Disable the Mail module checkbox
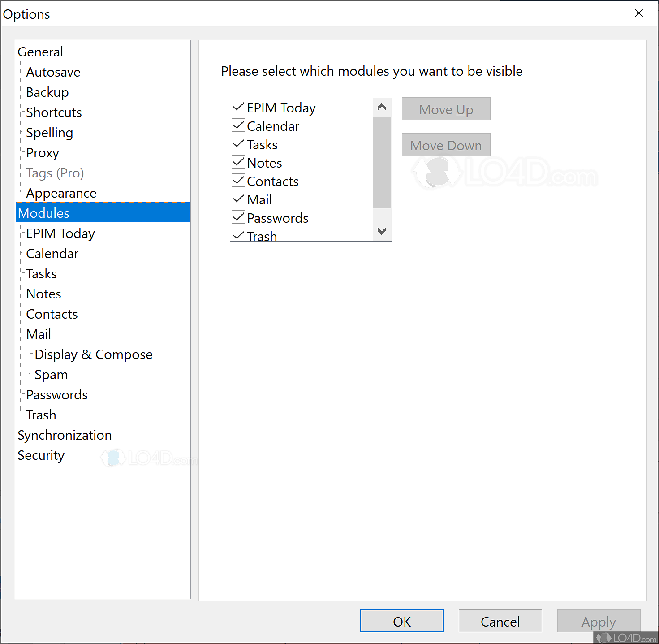 click(x=238, y=199)
